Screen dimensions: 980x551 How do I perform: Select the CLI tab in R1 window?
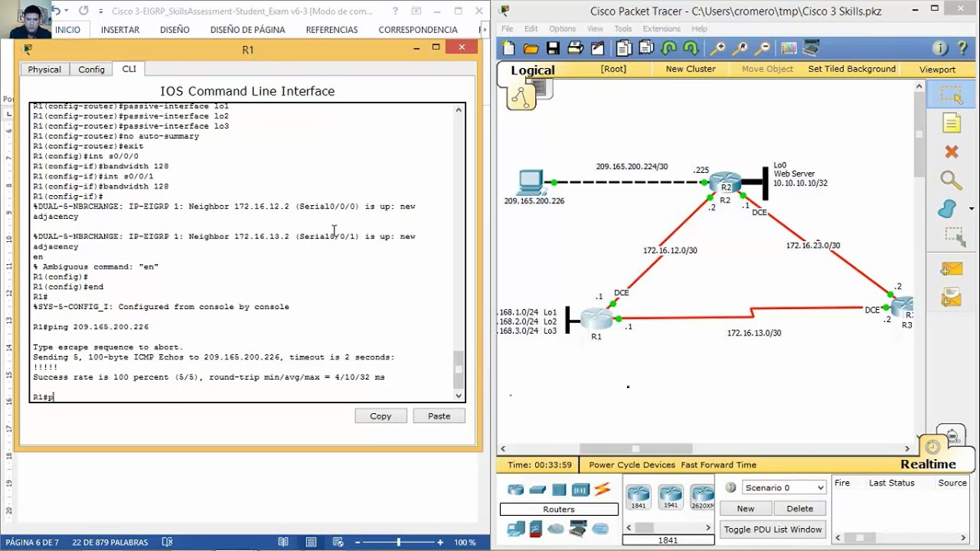129,69
